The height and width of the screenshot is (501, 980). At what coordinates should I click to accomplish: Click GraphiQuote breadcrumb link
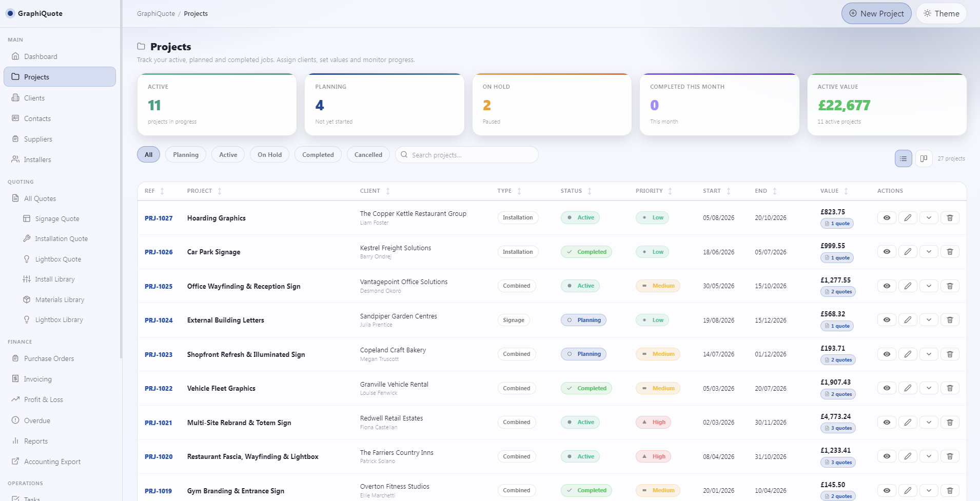[156, 14]
